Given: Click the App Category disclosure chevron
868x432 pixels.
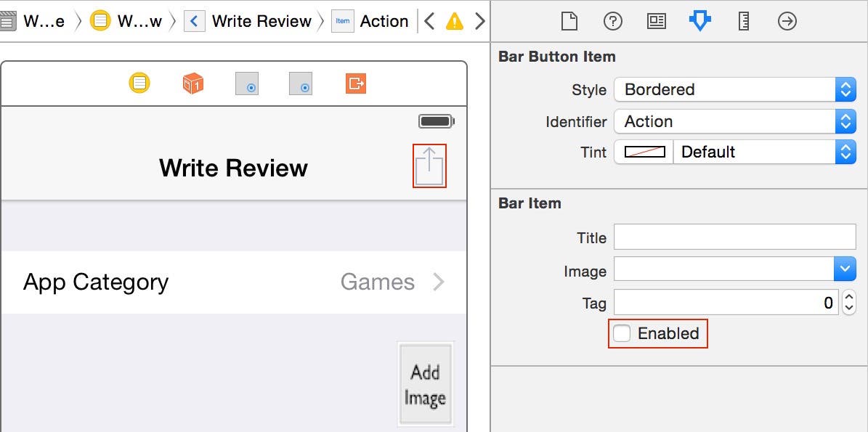Looking at the screenshot, I should (x=439, y=282).
